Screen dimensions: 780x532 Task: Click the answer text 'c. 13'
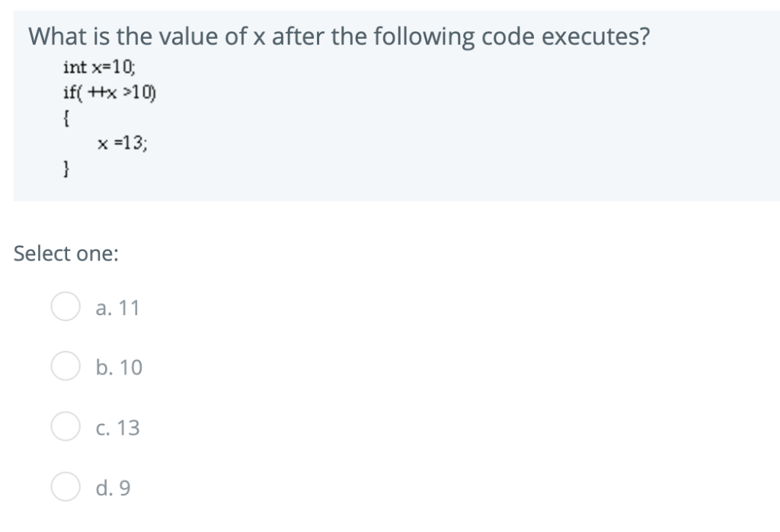click(117, 428)
